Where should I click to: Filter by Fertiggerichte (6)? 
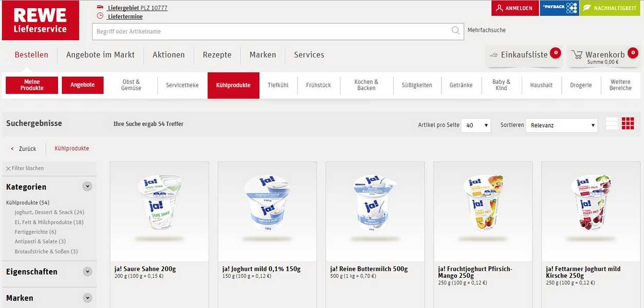coord(35,232)
